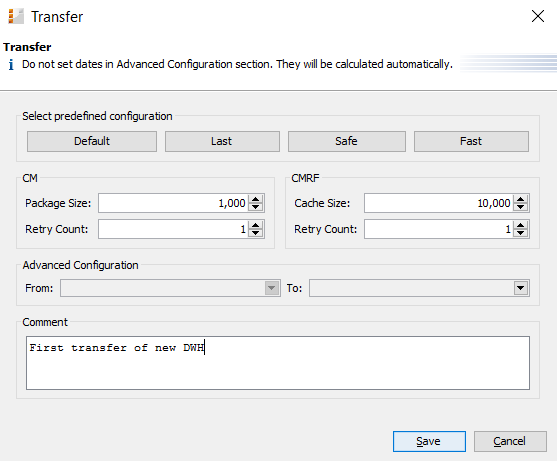Cancel the Transfer dialog
The width and height of the screenshot is (557, 461).
coord(510,441)
